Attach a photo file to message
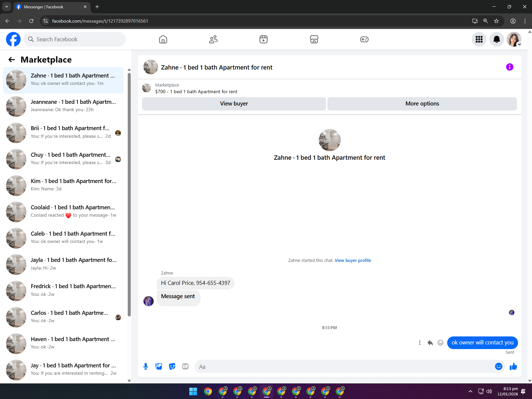 click(x=159, y=366)
